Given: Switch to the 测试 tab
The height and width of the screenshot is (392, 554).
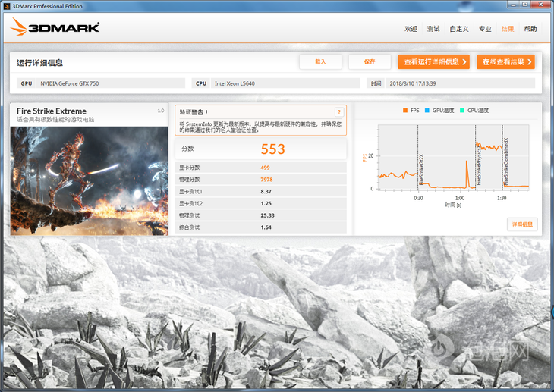Looking at the screenshot, I should coord(433,29).
